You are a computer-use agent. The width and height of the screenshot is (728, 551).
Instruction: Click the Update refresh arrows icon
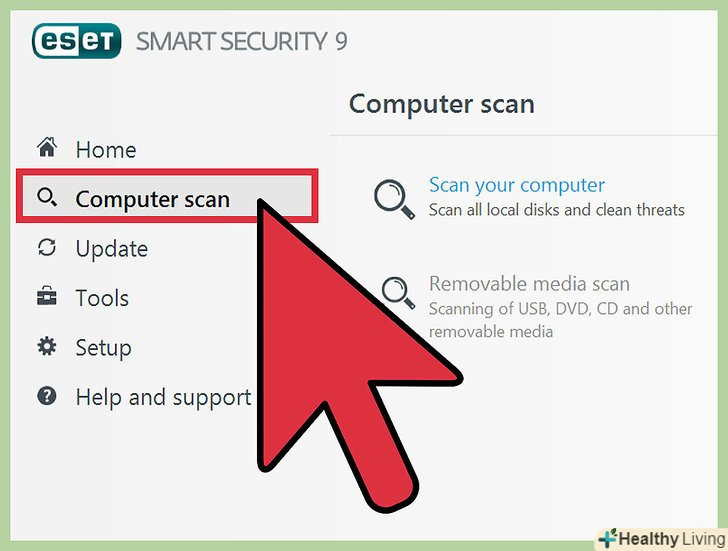pos(47,247)
